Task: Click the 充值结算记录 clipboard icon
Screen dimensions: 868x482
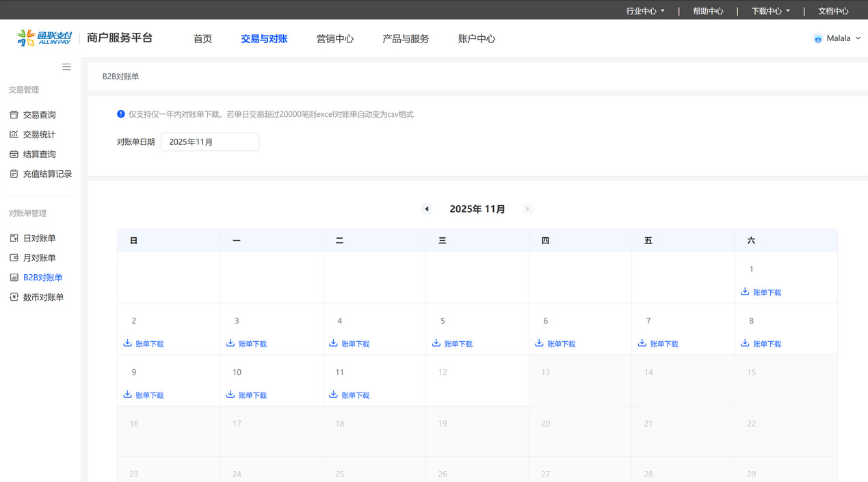Action: point(14,174)
